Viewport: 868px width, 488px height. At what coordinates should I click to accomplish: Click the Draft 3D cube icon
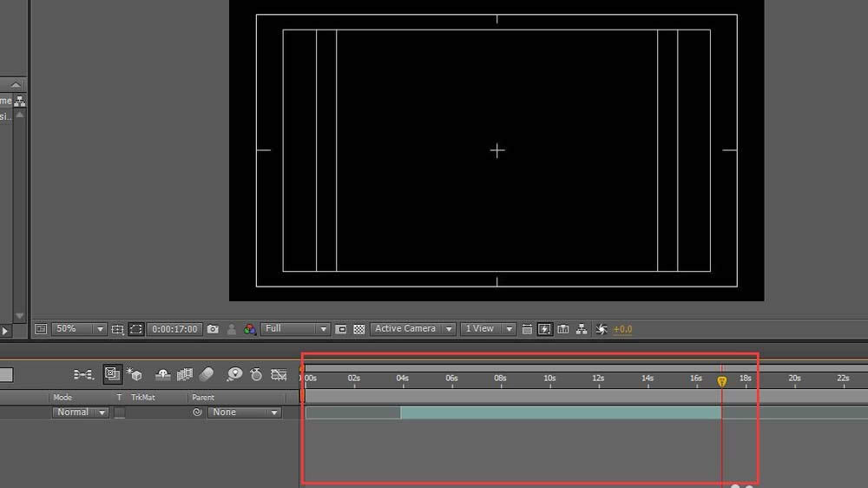[x=135, y=375]
